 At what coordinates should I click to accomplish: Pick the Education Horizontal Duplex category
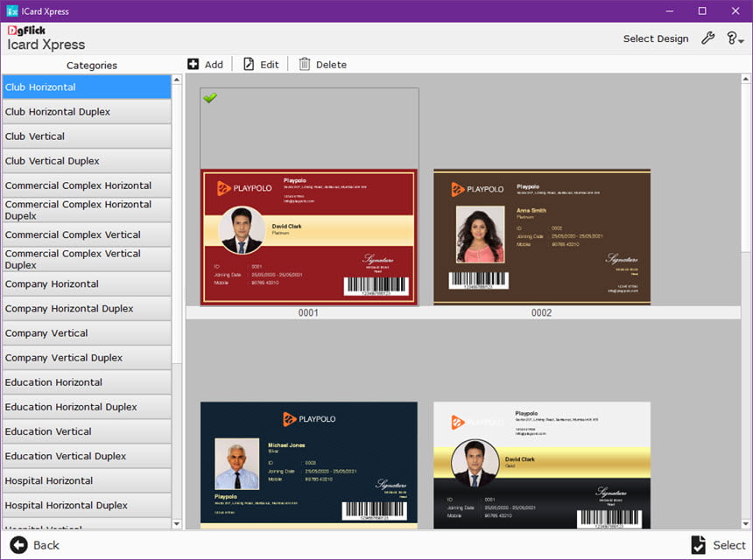click(87, 407)
